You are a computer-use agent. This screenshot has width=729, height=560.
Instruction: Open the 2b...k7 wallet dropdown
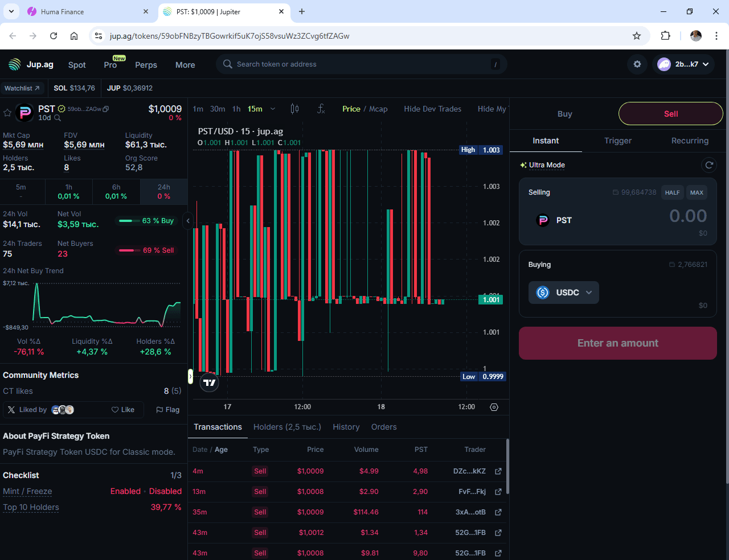(683, 64)
